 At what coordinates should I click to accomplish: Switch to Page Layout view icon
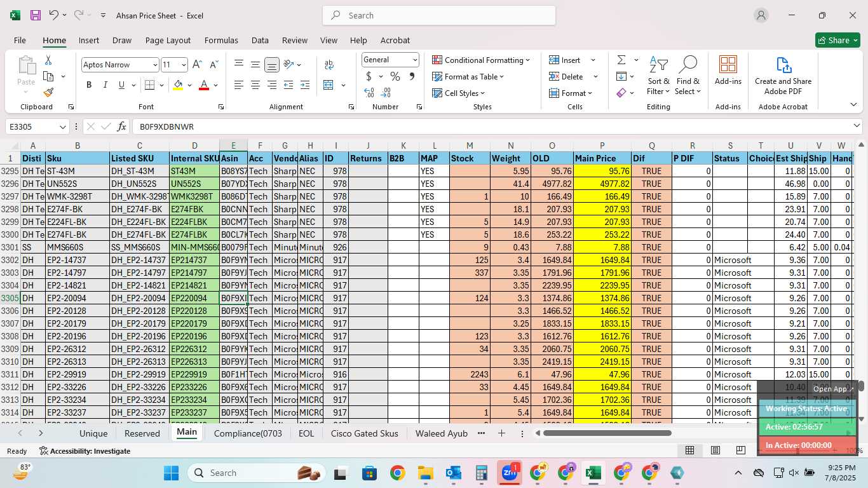tap(715, 451)
